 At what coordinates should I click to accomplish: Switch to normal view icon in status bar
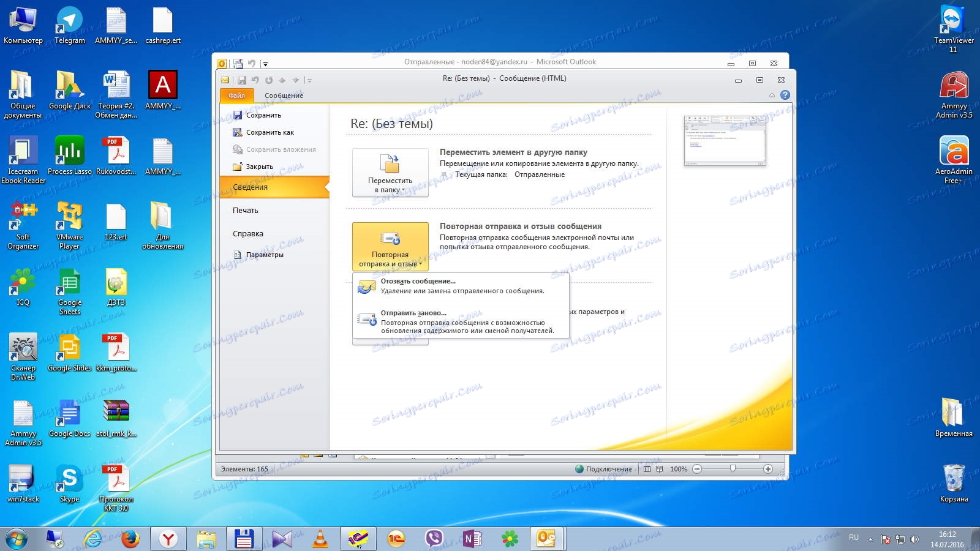647,469
